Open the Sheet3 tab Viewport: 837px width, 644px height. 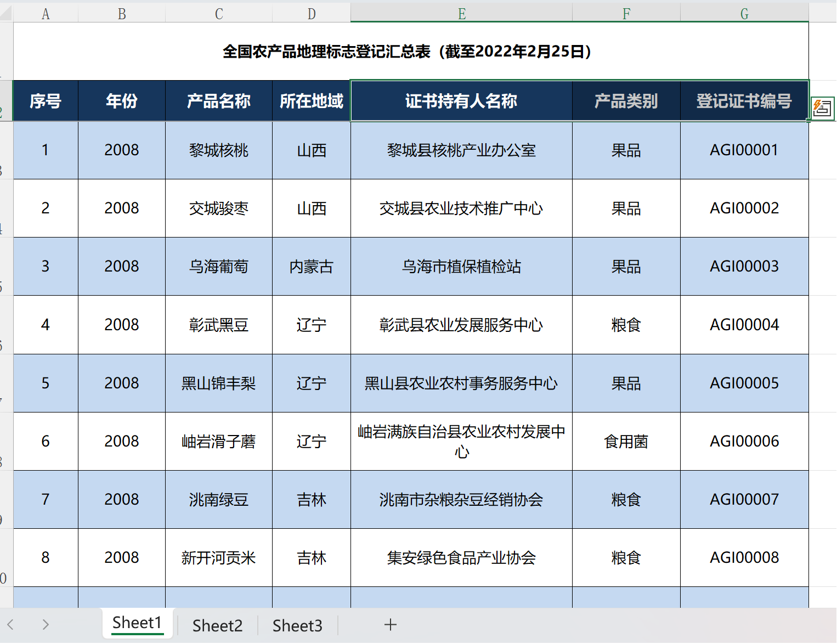pos(297,625)
